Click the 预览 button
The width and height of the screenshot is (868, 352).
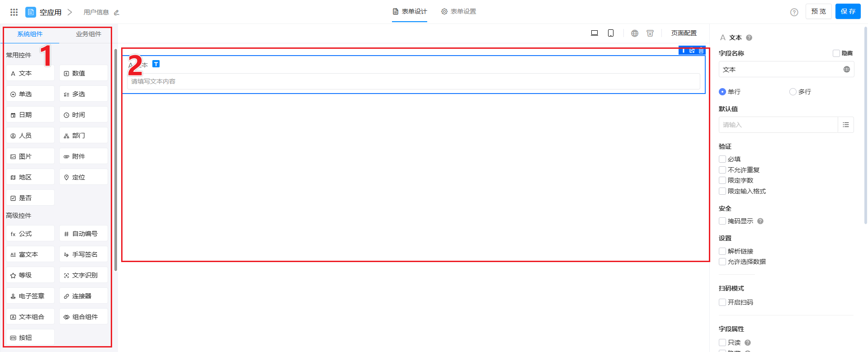pos(818,11)
